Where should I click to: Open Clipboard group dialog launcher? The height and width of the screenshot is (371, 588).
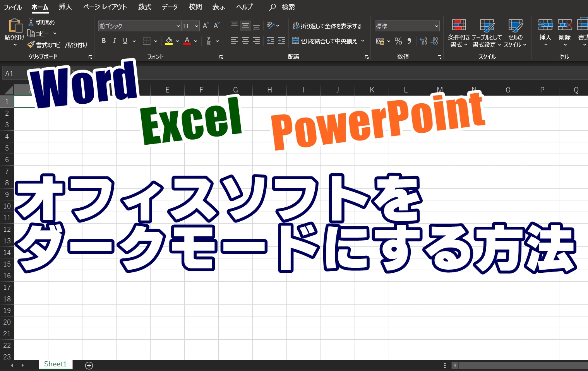[90, 57]
